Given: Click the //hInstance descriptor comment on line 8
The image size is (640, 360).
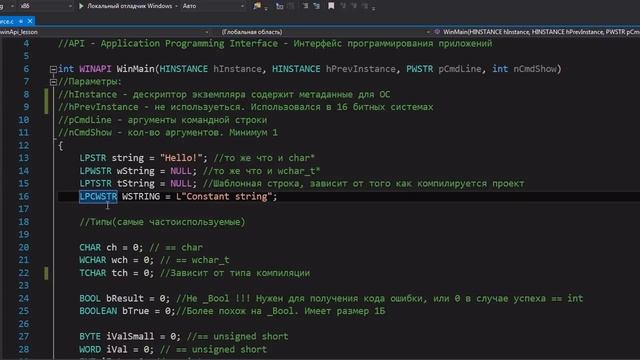Looking at the screenshot, I should click(x=224, y=94).
